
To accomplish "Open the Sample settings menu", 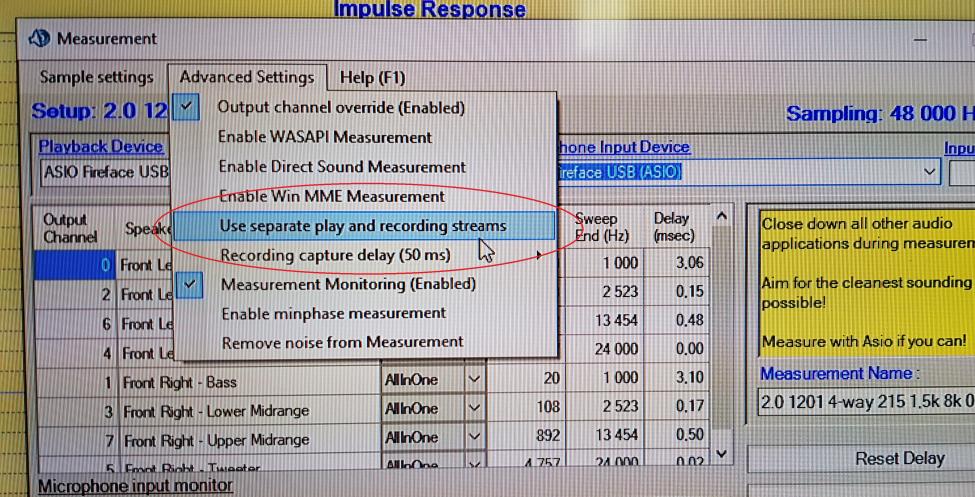I will [96, 78].
